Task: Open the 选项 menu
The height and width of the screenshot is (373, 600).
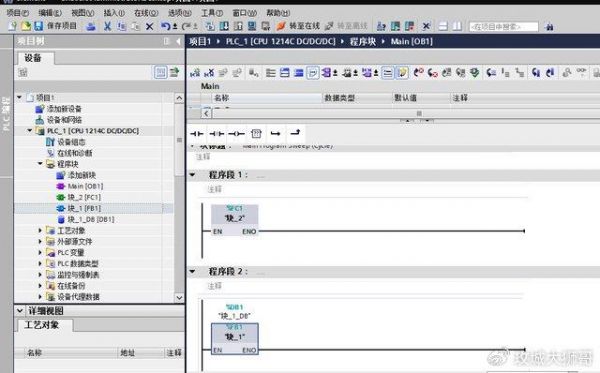Action: (179, 13)
